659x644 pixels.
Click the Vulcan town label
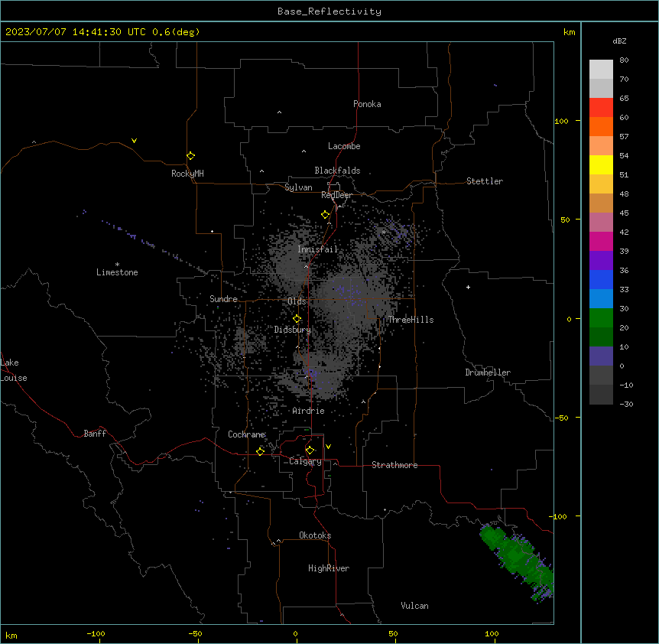[414, 606]
